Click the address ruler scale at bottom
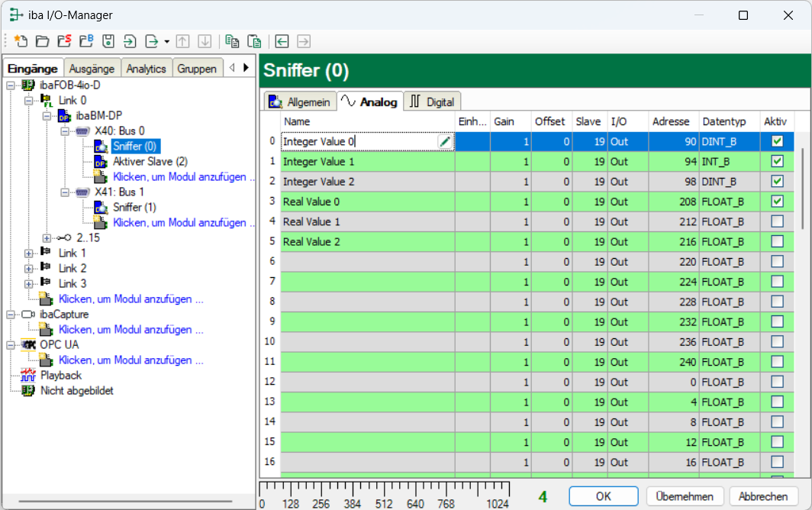812x510 pixels. click(385, 495)
